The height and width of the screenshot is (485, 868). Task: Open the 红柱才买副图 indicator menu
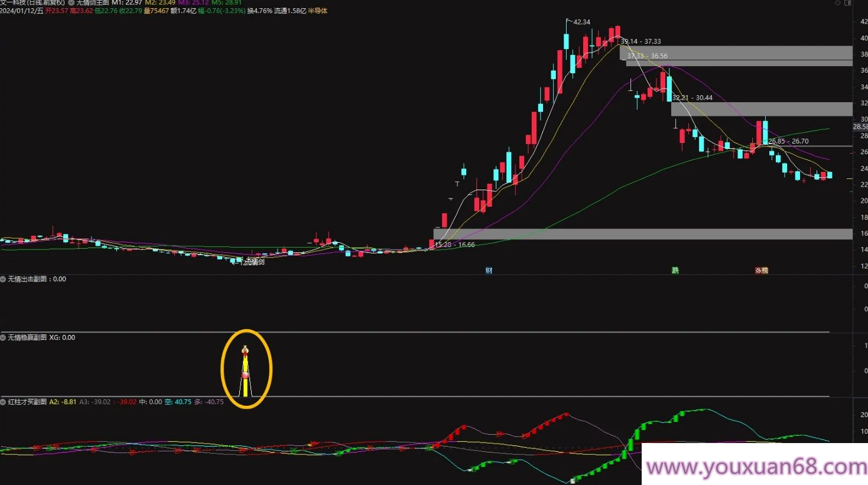(x=3, y=402)
